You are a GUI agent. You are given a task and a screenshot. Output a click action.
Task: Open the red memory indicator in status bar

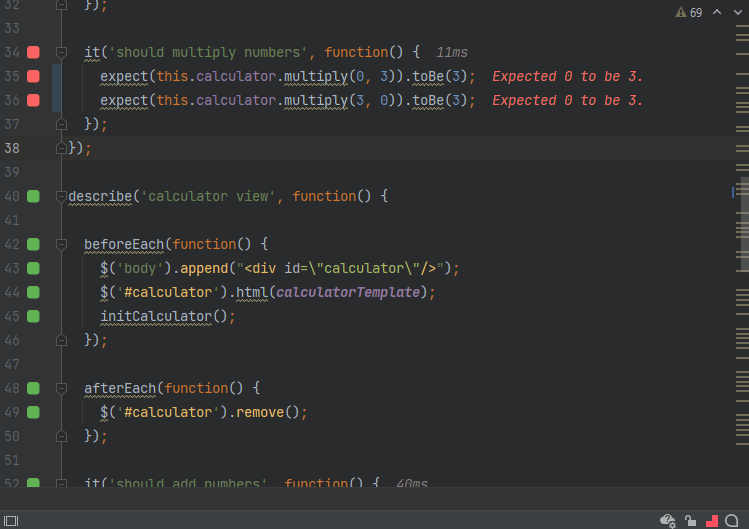tap(712, 520)
